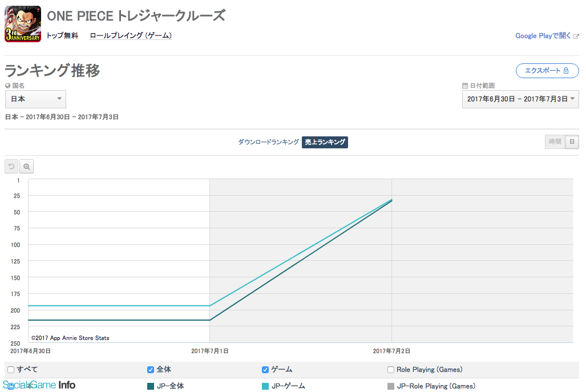586x392 pixels.
Task: Switch to ダウンロードランキング tab
Action: (268, 142)
